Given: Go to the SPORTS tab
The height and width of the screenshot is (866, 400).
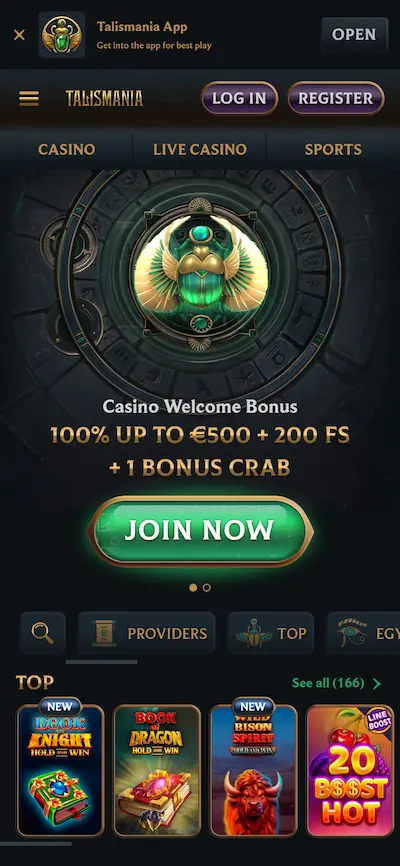Looking at the screenshot, I should pyautogui.click(x=333, y=149).
